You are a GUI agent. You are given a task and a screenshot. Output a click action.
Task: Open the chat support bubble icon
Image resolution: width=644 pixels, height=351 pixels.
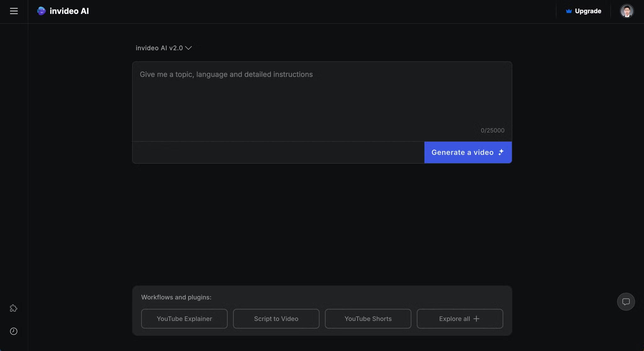pyautogui.click(x=626, y=302)
